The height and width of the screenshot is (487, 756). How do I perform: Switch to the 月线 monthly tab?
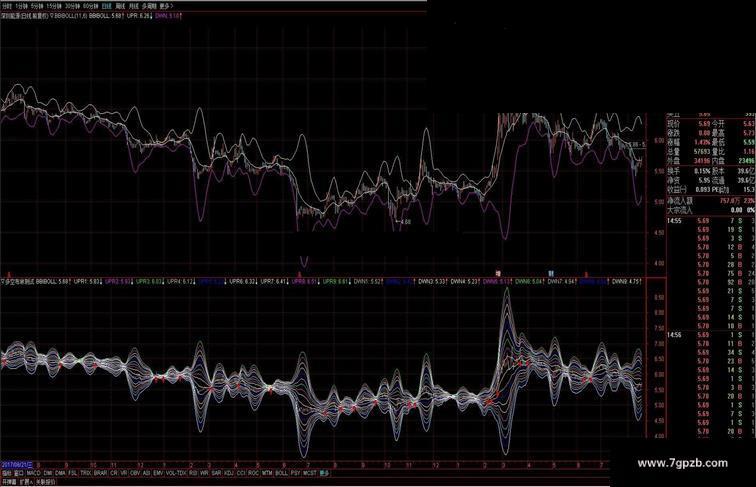click(x=134, y=6)
